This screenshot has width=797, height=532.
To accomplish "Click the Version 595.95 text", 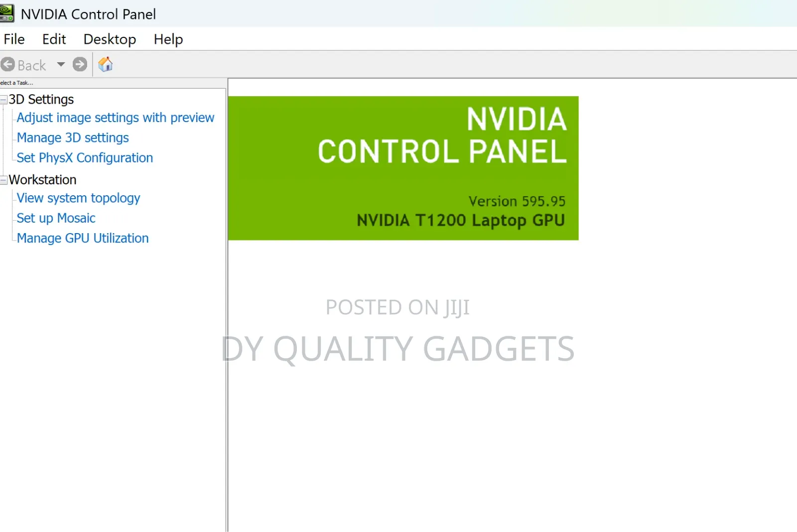I will click(x=517, y=201).
